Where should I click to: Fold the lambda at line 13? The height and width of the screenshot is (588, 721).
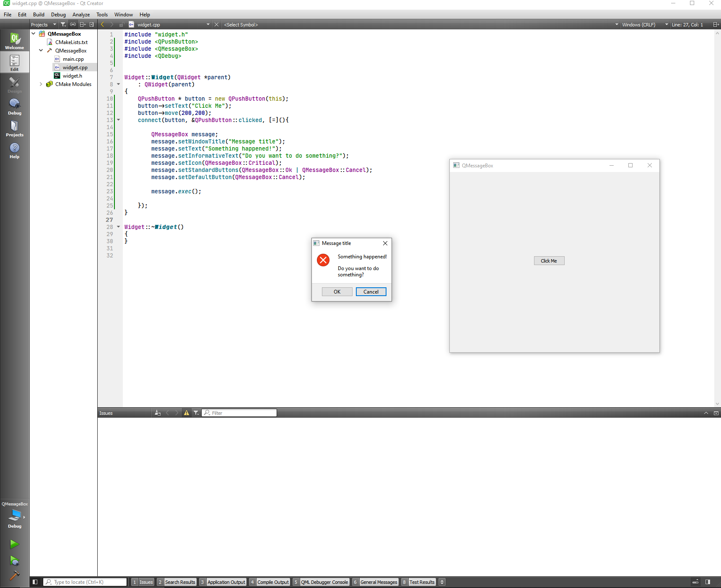(x=119, y=120)
